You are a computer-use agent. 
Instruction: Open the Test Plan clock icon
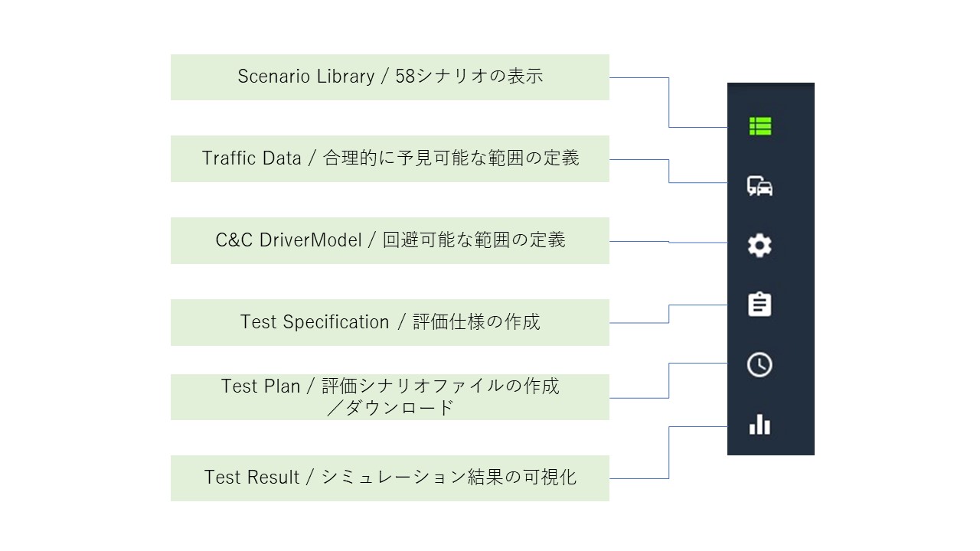759,365
